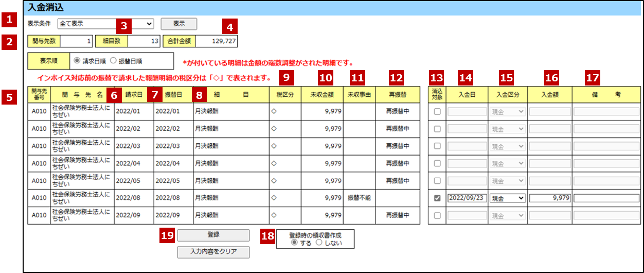This screenshot has width=644, height=273.
Task: Select しない for 登録時の領収書作成
Action: coord(319,243)
